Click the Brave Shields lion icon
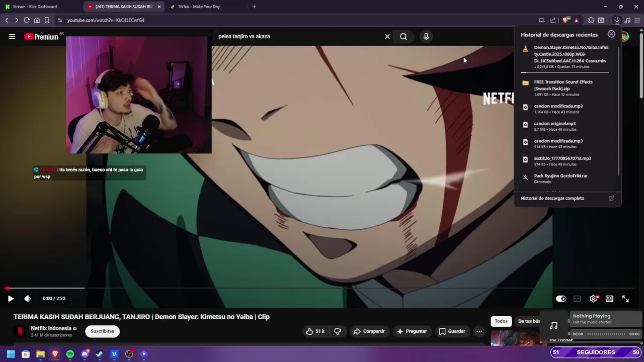This screenshot has height=362, width=644. (x=567, y=20)
